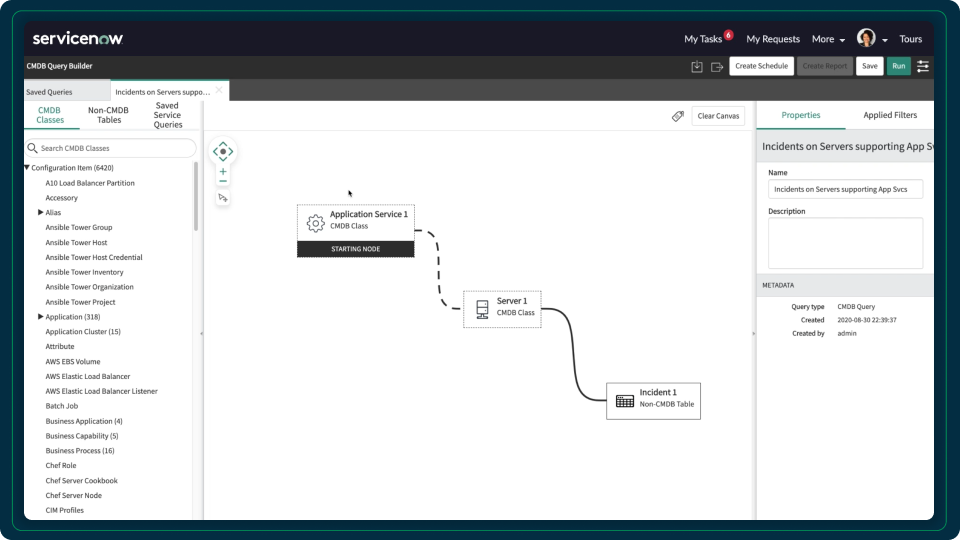Screen dimensions: 960x540
Task: Select CIM Profiles class
Action: point(64,509)
